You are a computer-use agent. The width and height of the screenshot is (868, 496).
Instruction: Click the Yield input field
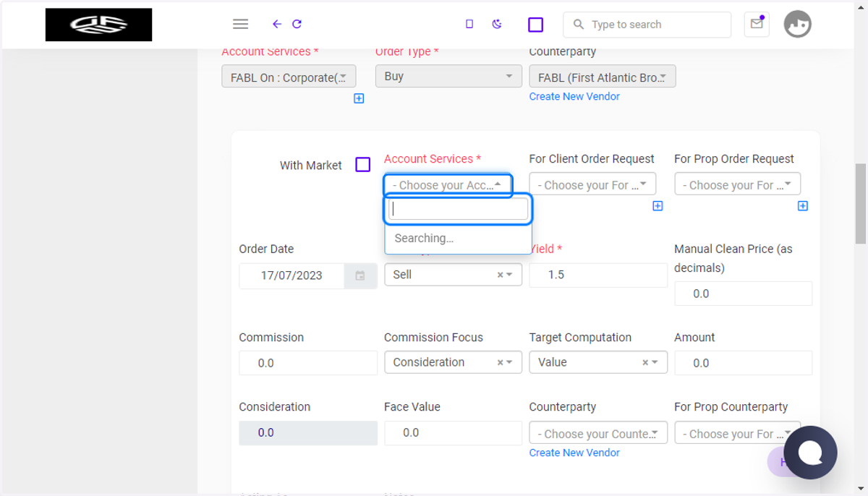point(598,275)
